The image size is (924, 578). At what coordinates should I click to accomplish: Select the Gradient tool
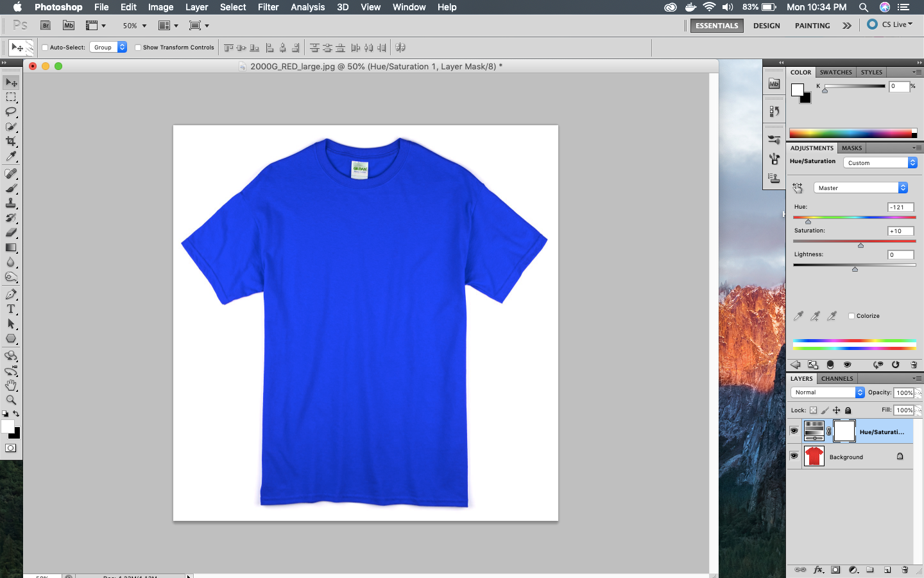tap(11, 247)
